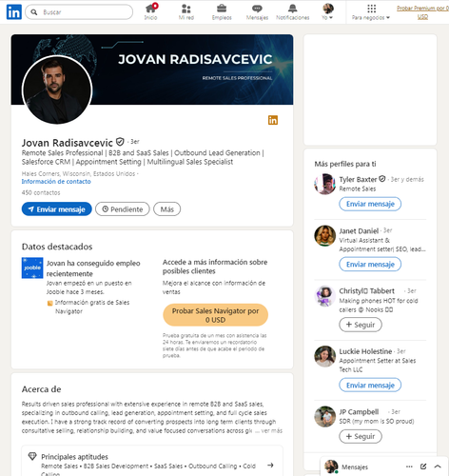This screenshot has height=476, width=449.
Task: Expand Acerca de with ver más
Action: pos(271,430)
